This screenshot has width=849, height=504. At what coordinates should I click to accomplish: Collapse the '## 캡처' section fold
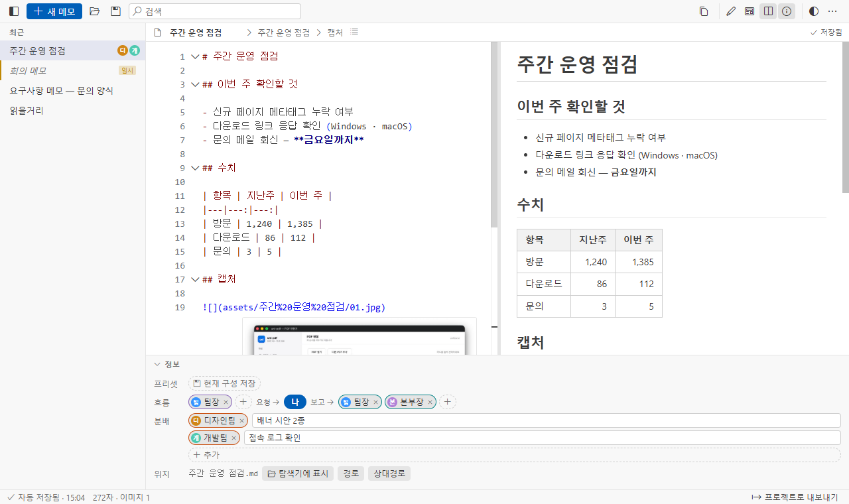(x=194, y=279)
